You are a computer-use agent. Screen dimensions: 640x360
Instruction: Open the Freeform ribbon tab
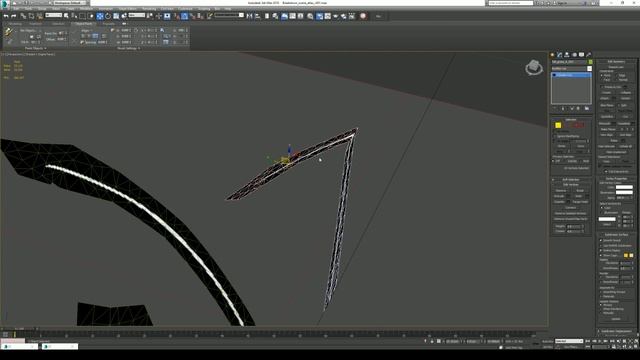(35, 24)
